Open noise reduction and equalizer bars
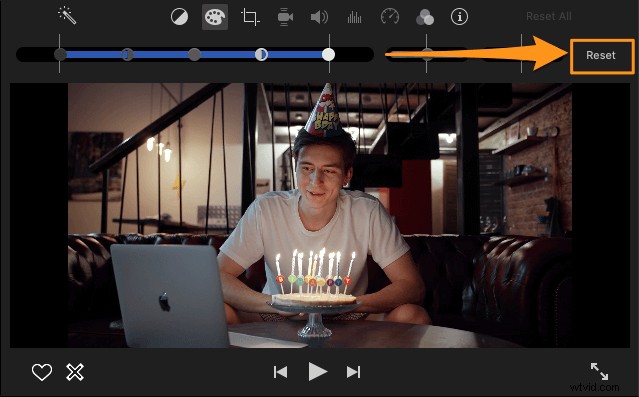 tap(354, 17)
